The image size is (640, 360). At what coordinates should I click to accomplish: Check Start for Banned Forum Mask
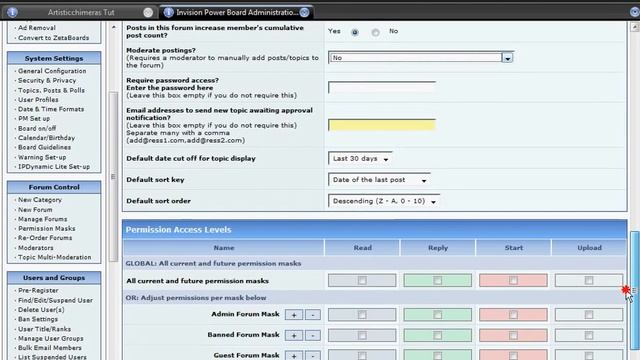[513, 335]
